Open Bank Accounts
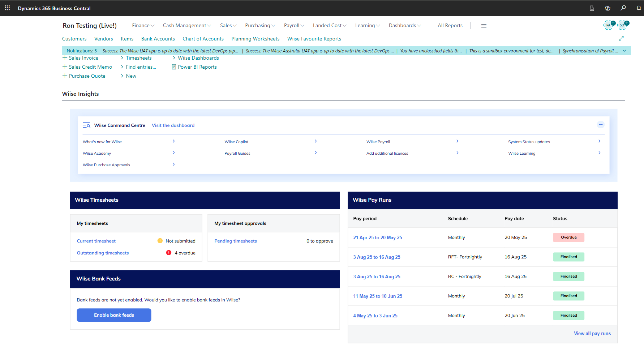This screenshot has width=644, height=347. (158, 39)
